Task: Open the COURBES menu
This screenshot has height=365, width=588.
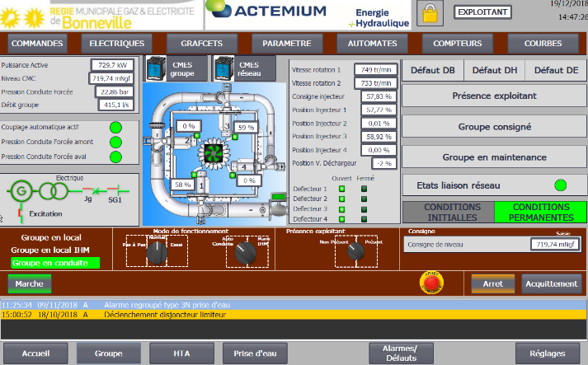Action: (542, 43)
